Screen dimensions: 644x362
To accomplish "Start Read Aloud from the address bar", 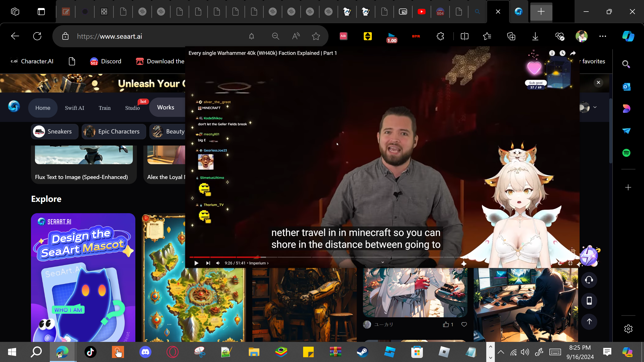I will click(296, 36).
